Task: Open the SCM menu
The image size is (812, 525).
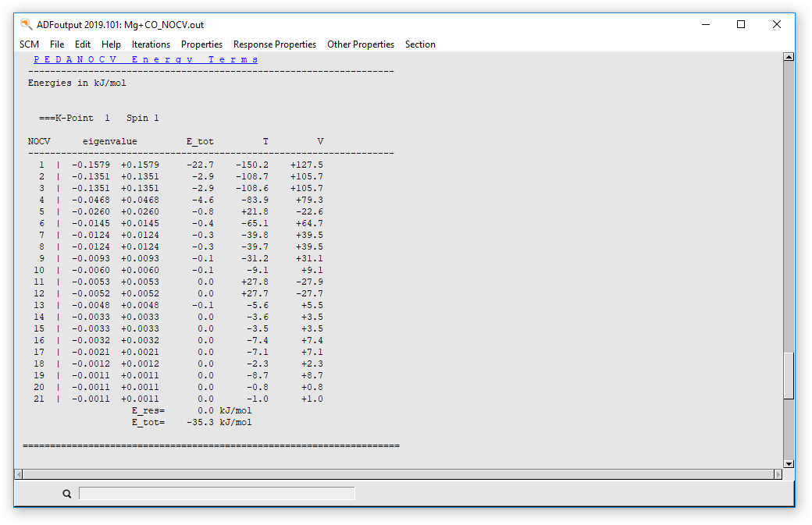Action: coord(29,44)
